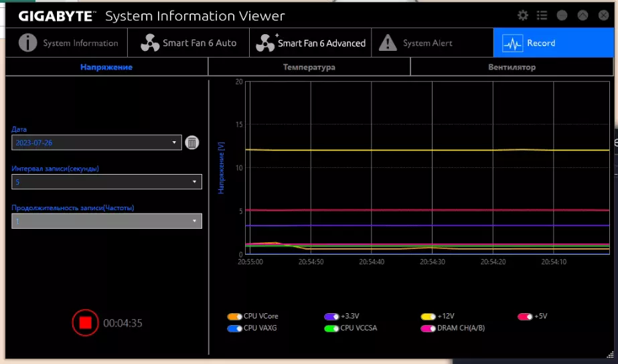
Task: Stop recording with red stop button
Action: coord(85,323)
